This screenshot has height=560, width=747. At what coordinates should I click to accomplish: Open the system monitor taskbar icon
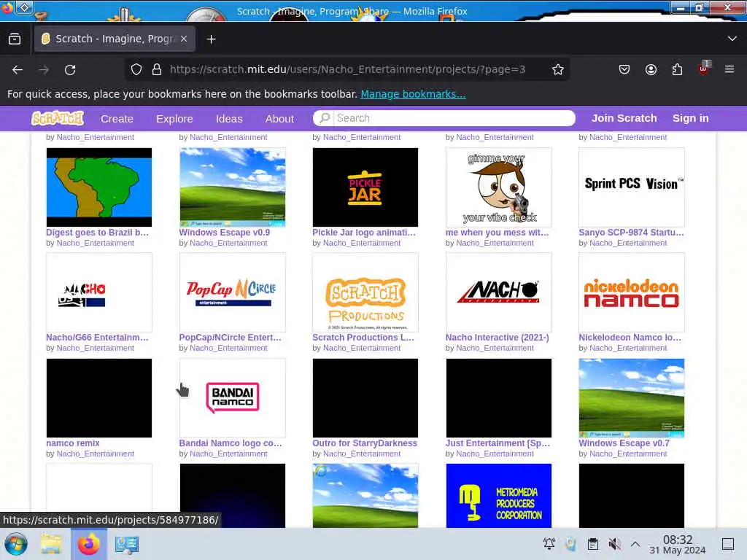pos(127,544)
